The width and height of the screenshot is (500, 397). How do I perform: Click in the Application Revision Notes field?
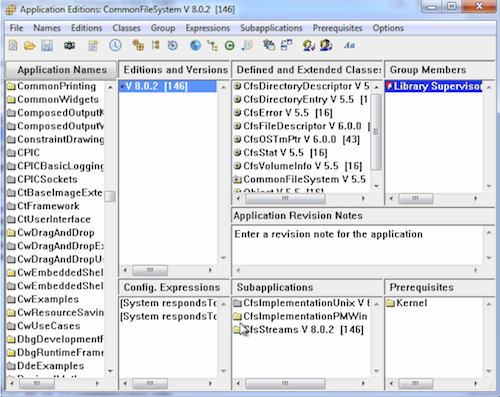(x=358, y=245)
